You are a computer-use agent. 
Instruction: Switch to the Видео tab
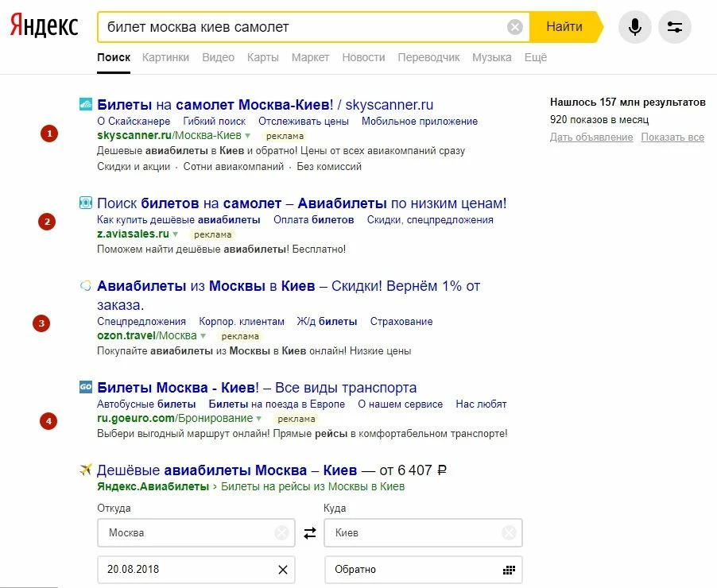[x=218, y=58]
